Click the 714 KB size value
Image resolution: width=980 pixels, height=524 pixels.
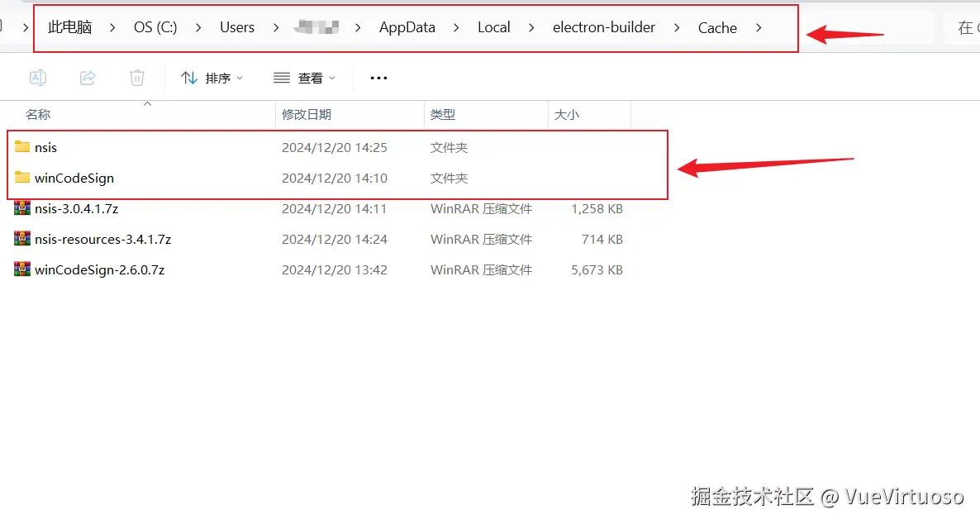click(x=602, y=240)
